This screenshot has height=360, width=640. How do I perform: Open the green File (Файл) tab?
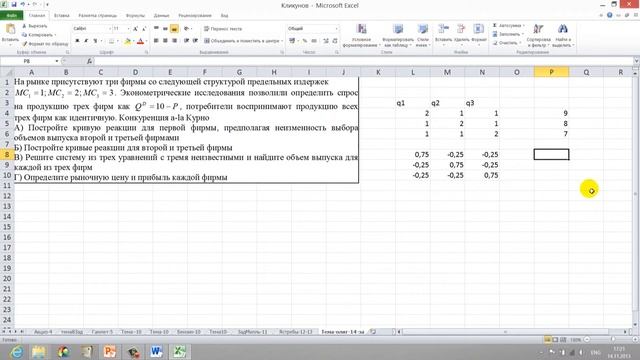click(x=11, y=16)
